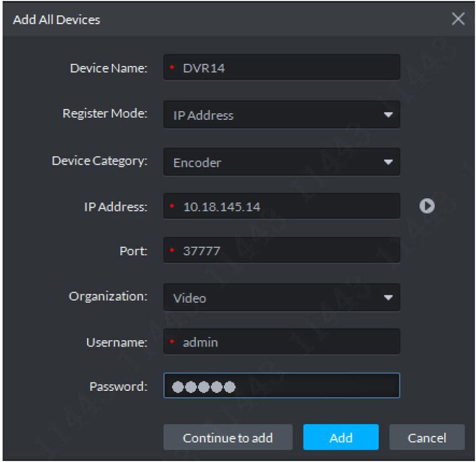Click the round arrow icon beside IP Address
The image size is (476, 462).
click(x=428, y=206)
